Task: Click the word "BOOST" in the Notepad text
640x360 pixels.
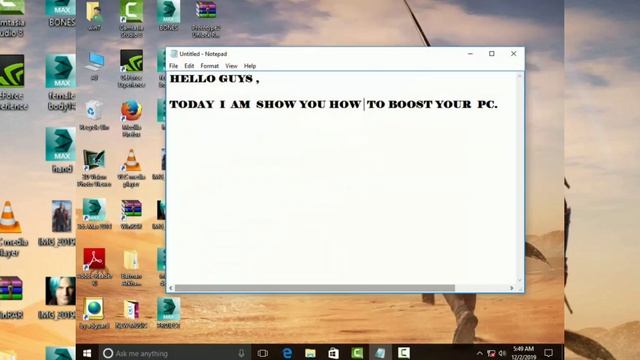Action: pos(410,104)
